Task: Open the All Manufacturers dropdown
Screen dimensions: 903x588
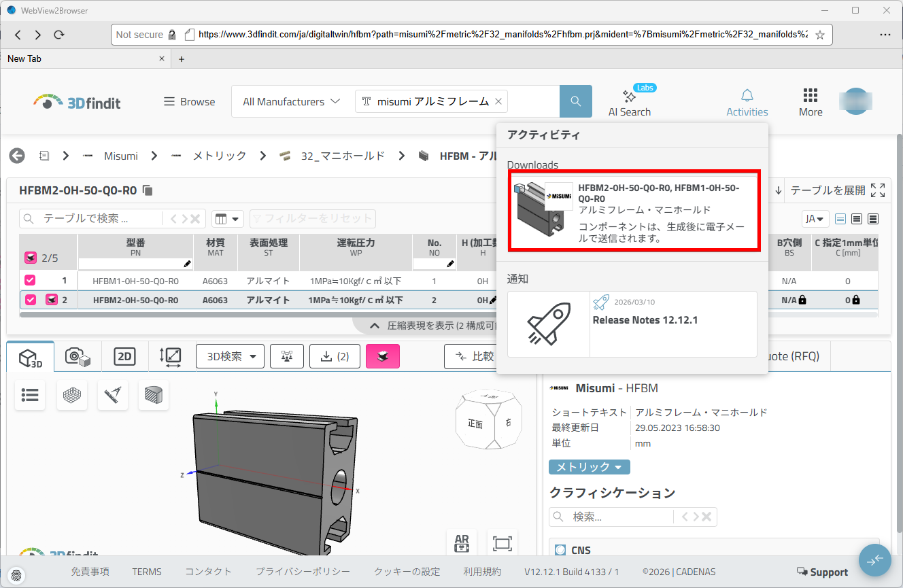Action: (x=291, y=102)
